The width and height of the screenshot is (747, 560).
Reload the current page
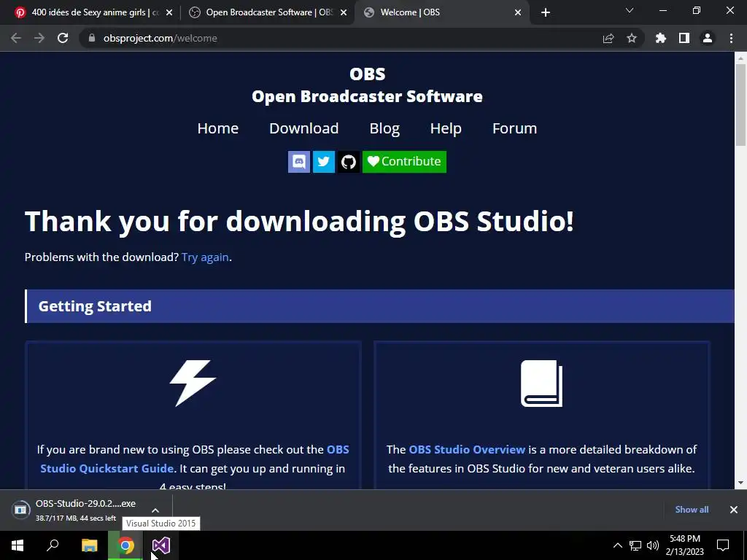63,38
